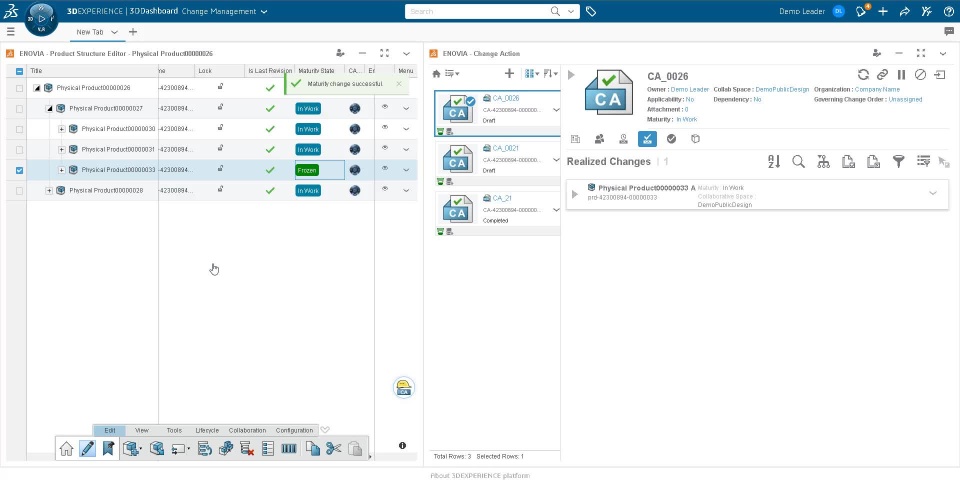Viewport: 960px width, 480px height.
Task: Click the barcode-style columns icon
Action: [x=289, y=449]
